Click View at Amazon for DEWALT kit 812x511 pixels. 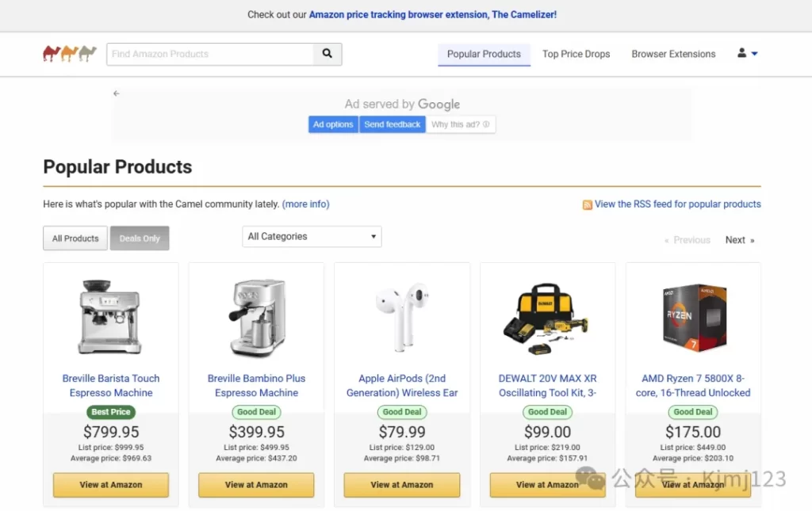(547, 485)
